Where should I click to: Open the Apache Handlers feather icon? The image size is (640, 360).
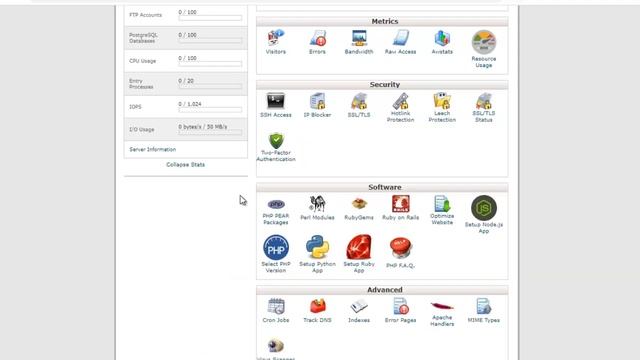pyautogui.click(x=442, y=306)
